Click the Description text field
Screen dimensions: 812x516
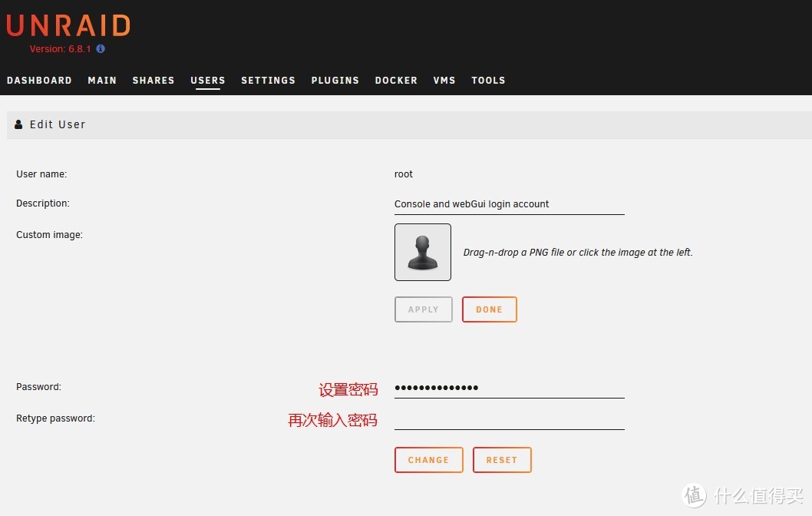pos(509,203)
